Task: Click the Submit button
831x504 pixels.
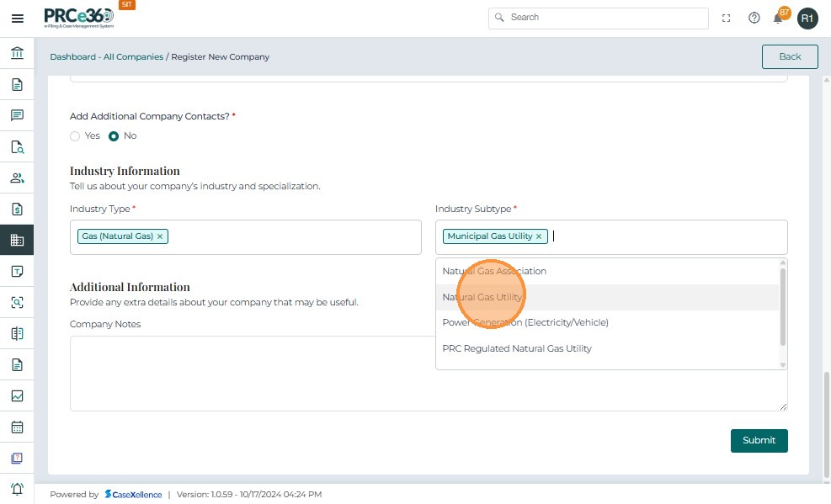Action: coord(759,440)
